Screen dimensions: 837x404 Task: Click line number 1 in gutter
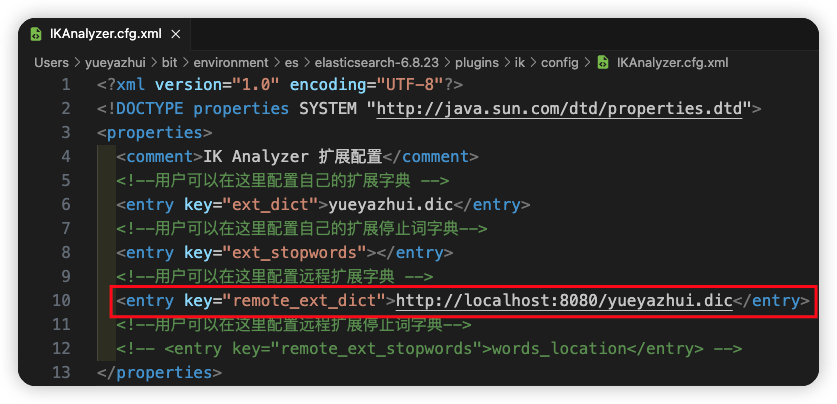pyautogui.click(x=66, y=85)
